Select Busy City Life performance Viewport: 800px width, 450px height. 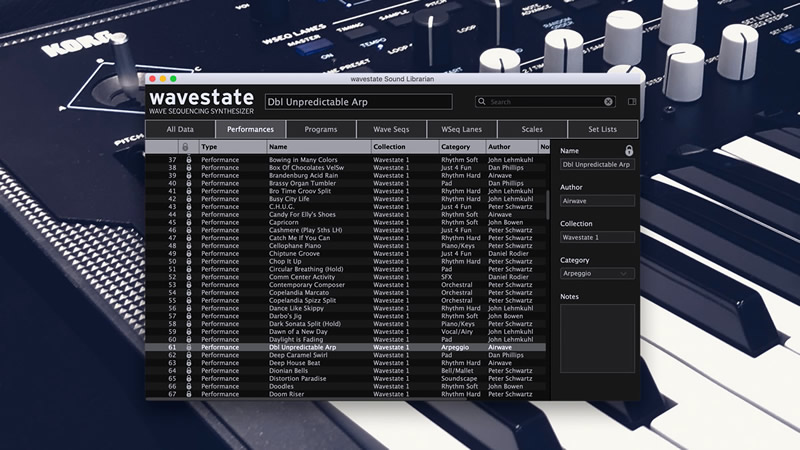click(345, 199)
